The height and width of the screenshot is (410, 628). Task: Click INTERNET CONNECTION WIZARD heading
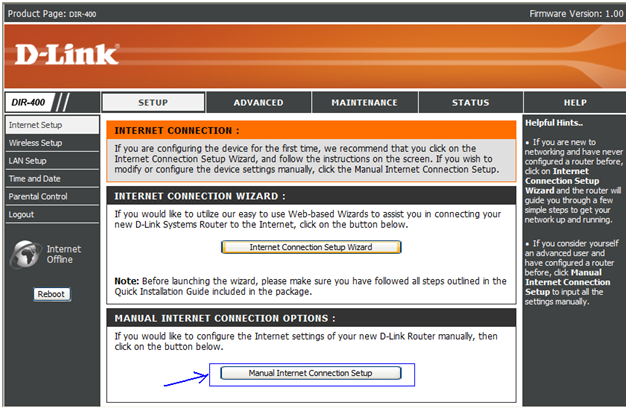[x=200, y=196]
